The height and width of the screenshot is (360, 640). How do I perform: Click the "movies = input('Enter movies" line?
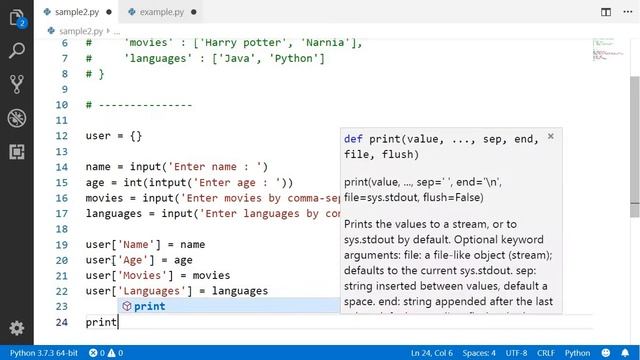tap(213, 198)
